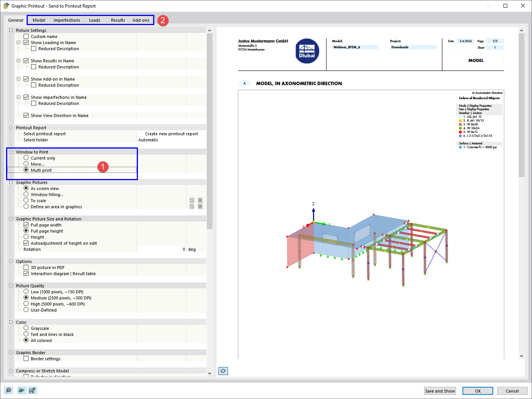Switch to the General tab
The height and width of the screenshot is (399, 532).
pos(16,20)
